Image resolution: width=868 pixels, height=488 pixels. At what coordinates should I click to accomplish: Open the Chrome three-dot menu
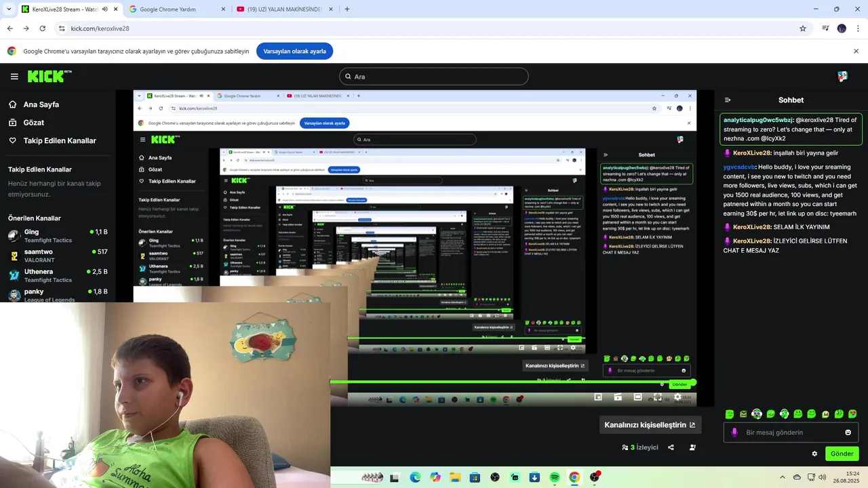[858, 28]
